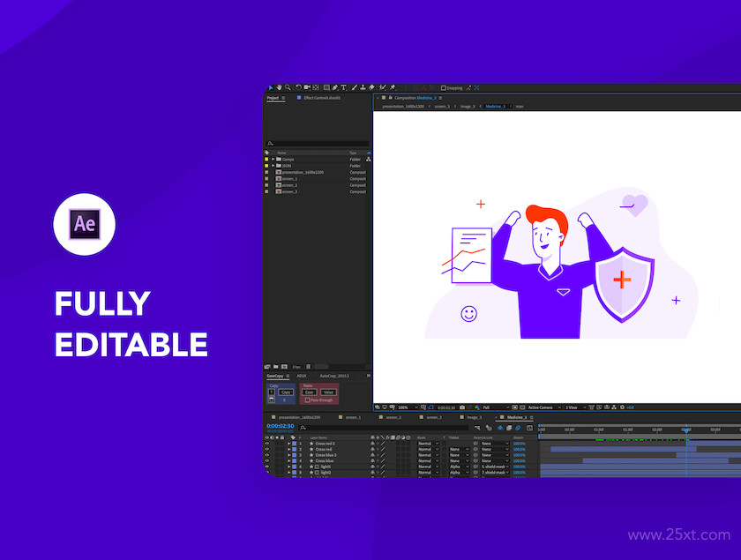Open magnification 100% dropdown
Screen dimensions: 741x560
[x=408, y=407]
